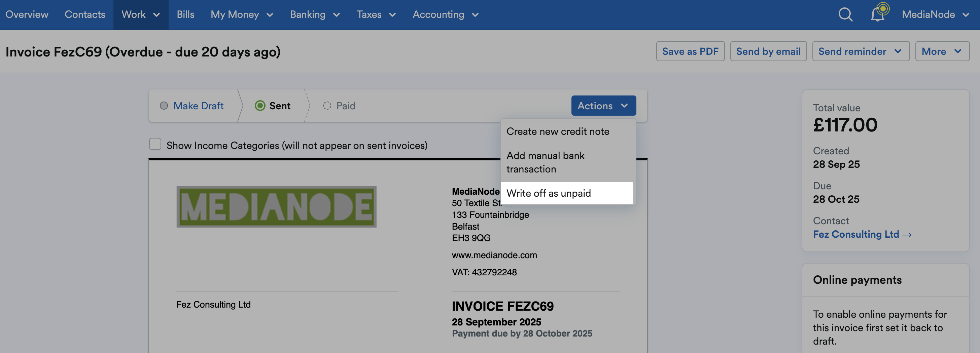This screenshot has height=353, width=980.
Task: Expand the Accounting dropdown
Action: (445, 14)
